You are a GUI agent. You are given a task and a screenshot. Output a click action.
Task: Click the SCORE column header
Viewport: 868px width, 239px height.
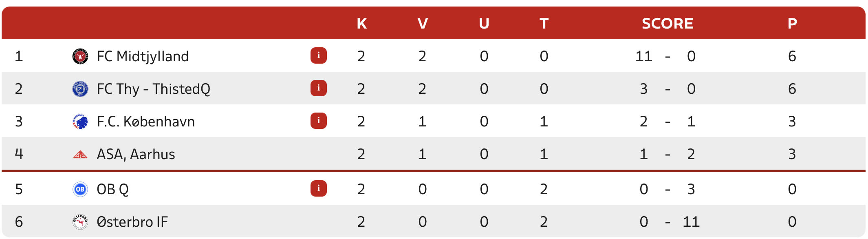tap(668, 24)
